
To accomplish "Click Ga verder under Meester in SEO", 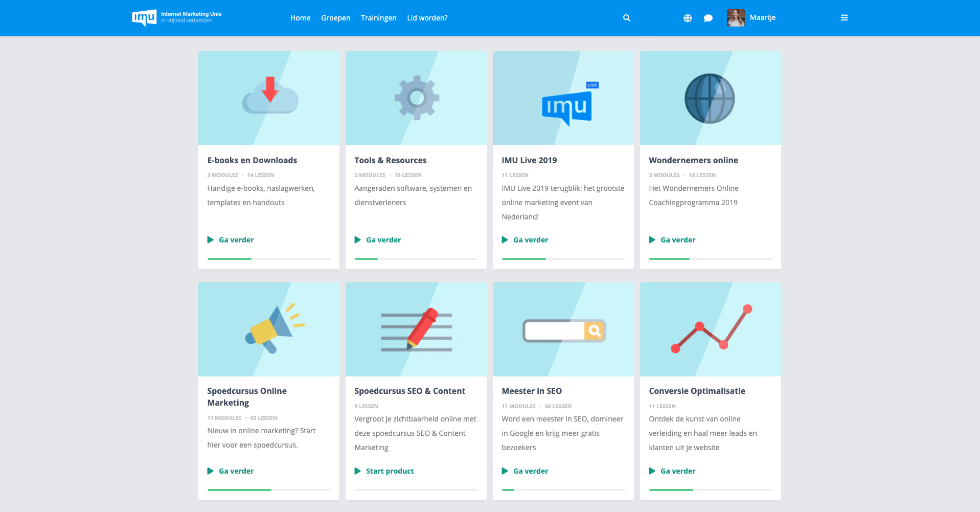I will pos(531,471).
